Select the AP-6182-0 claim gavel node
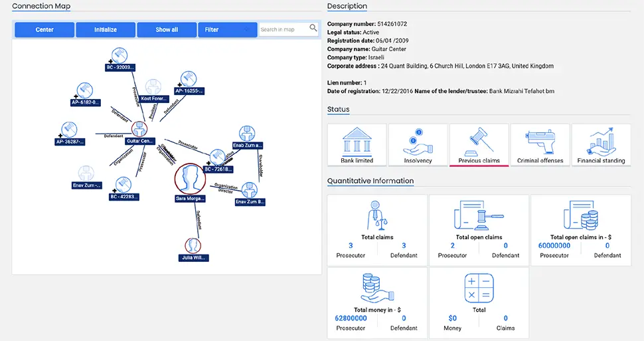The height and width of the screenshot is (341, 644). 85,90
